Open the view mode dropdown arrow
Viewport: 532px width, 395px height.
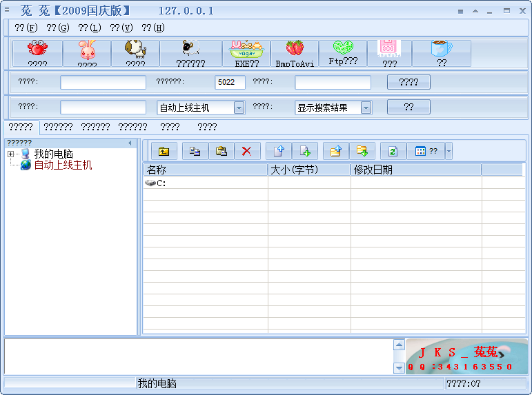point(449,151)
